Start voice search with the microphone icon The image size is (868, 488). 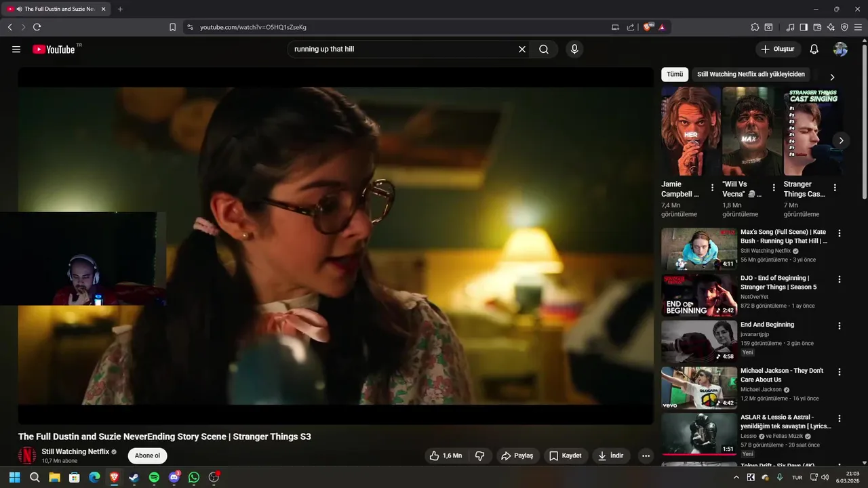point(574,49)
